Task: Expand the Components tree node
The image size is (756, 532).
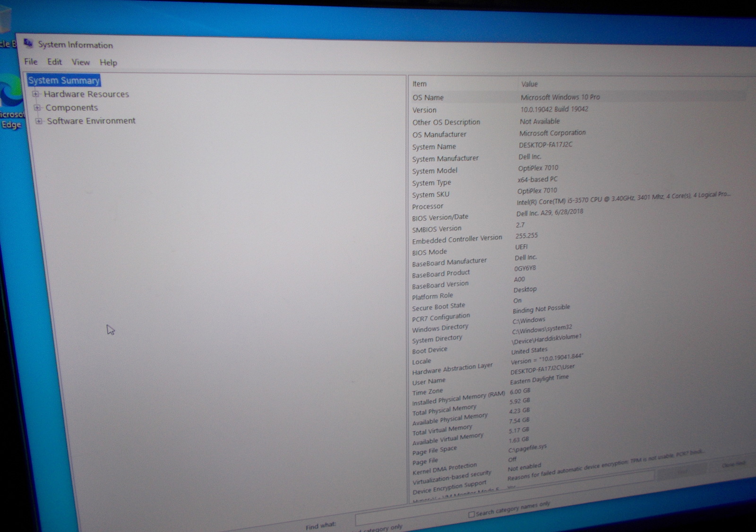Action: 37,108
